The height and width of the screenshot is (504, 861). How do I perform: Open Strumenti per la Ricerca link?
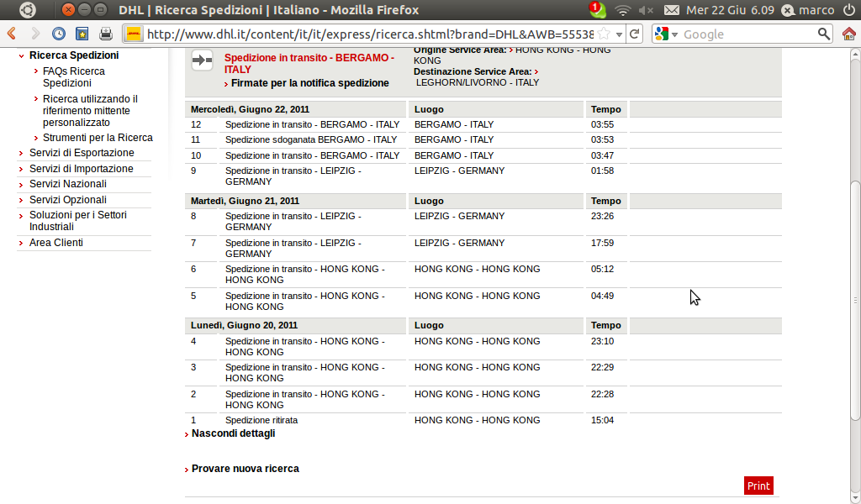tap(98, 138)
